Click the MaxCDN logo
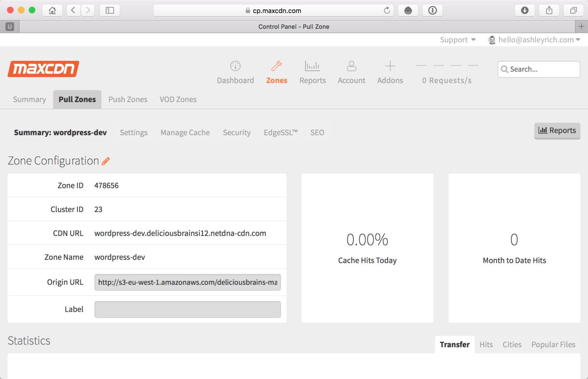The width and height of the screenshot is (588, 379). tap(43, 69)
